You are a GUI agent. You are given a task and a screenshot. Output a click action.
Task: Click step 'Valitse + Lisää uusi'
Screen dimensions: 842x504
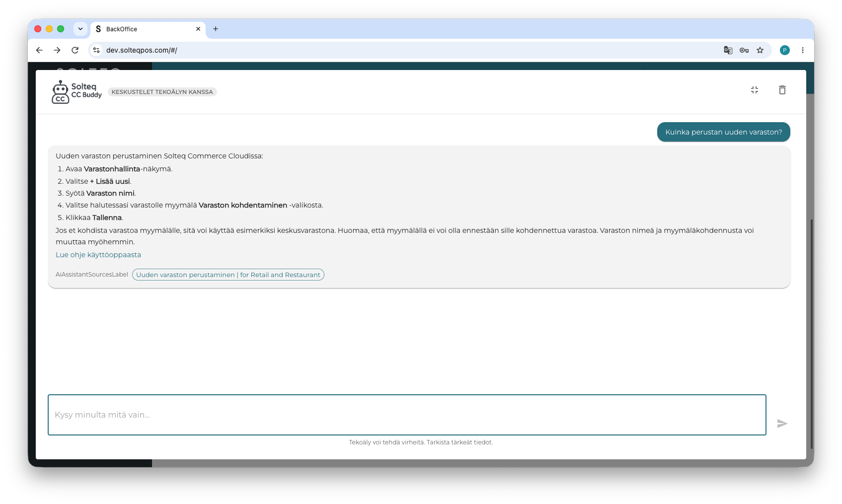pyautogui.click(x=98, y=181)
